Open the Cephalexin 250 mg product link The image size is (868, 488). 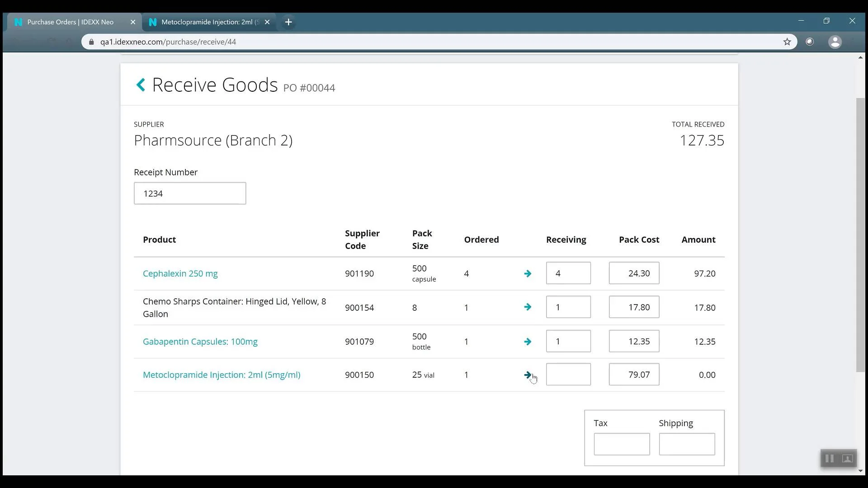click(180, 273)
